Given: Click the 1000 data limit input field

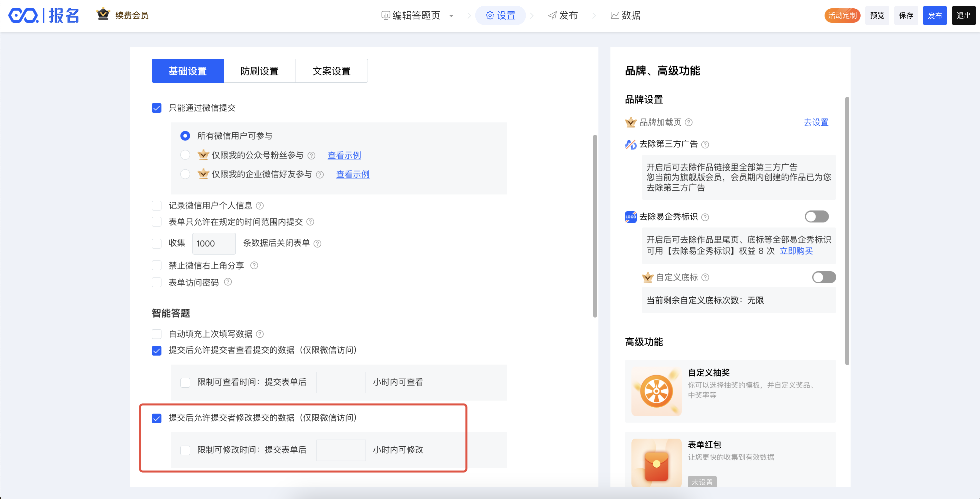Looking at the screenshot, I should pos(213,243).
